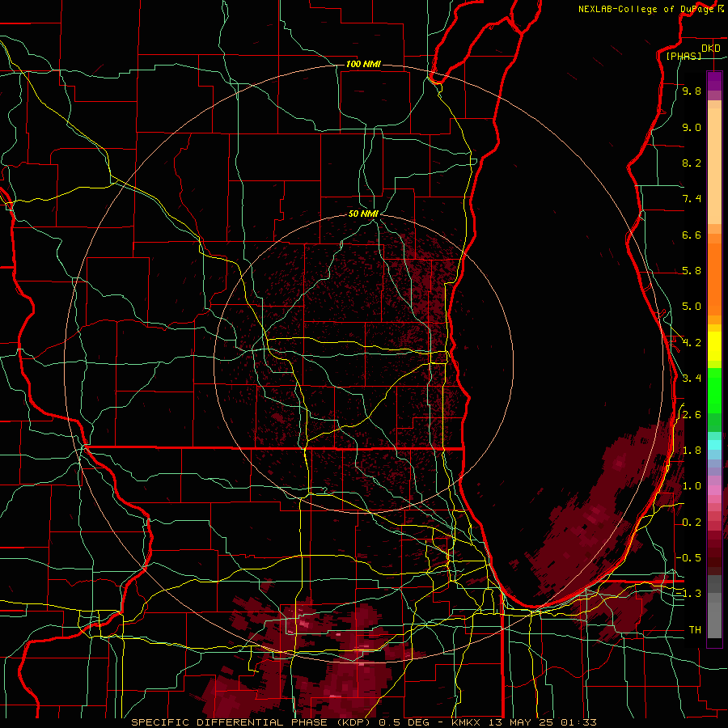Click the cyan segment of the color bar
This screenshot has width=728, height=728.
[714, 445]
